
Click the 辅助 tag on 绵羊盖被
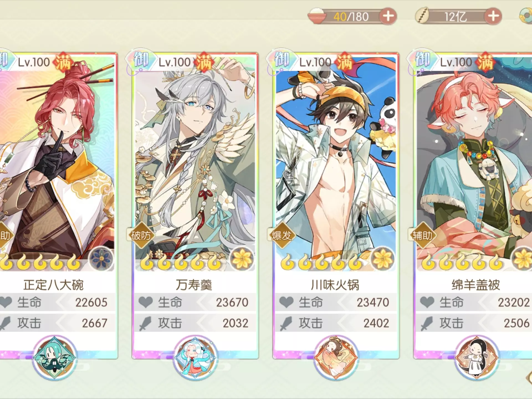(423, 236)
